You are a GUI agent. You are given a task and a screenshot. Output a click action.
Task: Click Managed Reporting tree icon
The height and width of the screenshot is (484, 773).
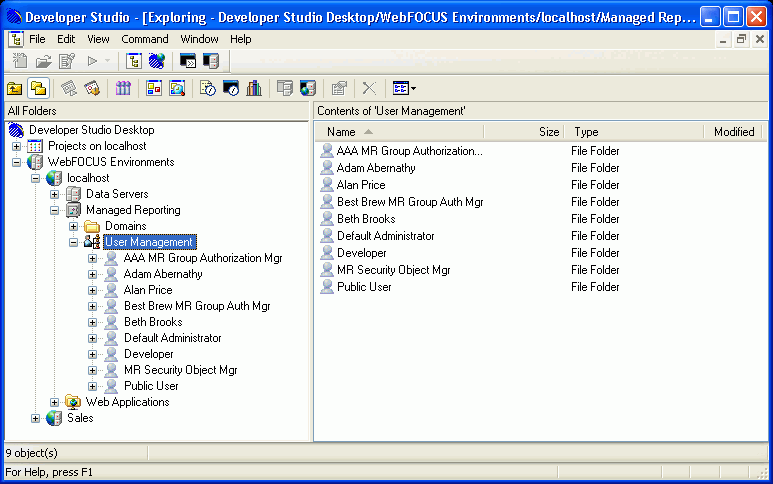pyautogui.click(x=73, y=210)
